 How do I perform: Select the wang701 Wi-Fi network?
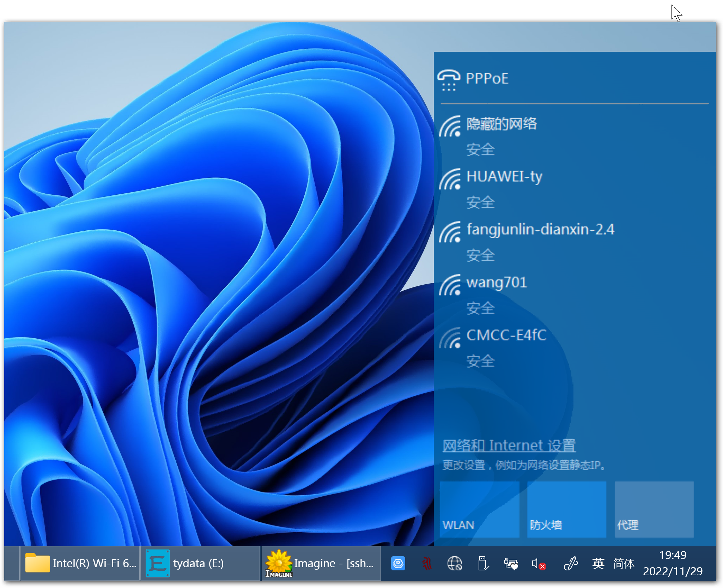pos(575,295)
